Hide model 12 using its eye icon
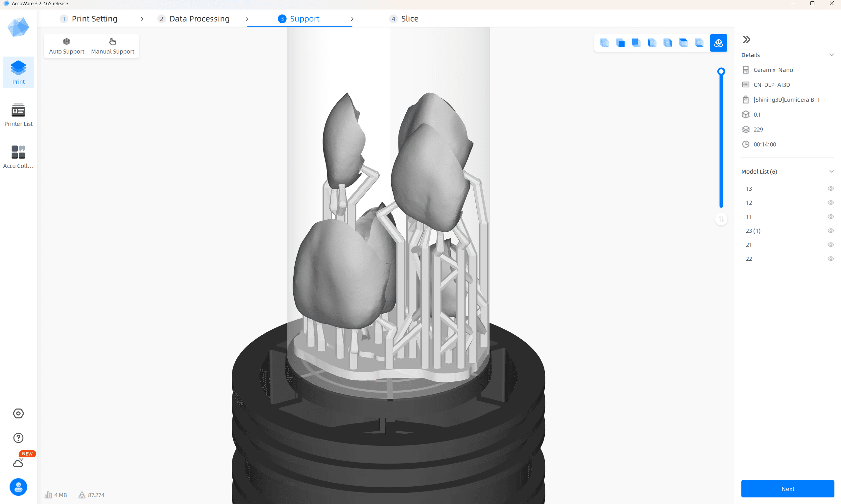Image resolution: width=841 pixels, height=504 pixels. pos(830,203)
